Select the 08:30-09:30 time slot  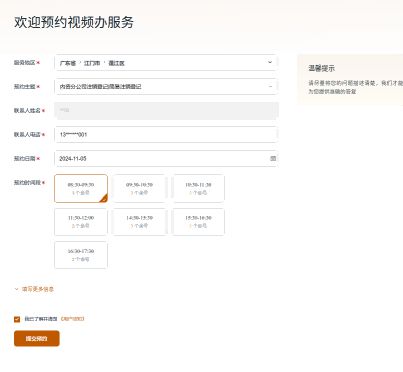pyautogui.click(x=81, y=188)
